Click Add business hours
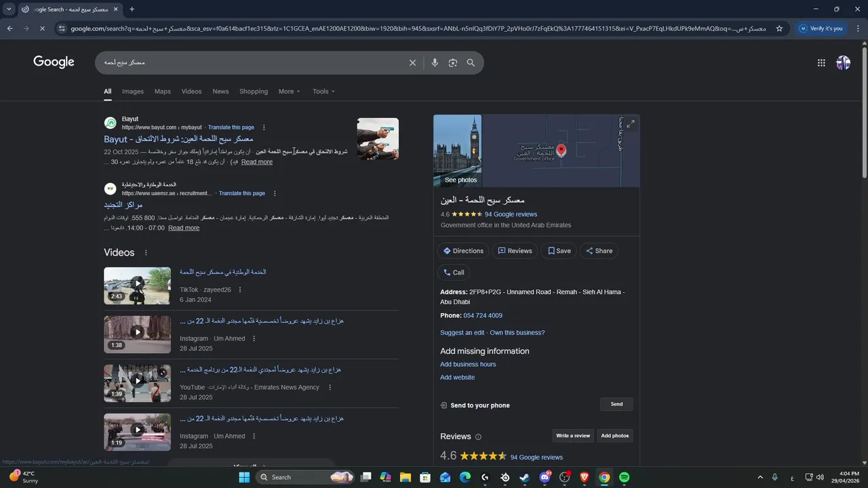 [x=468, y=365]
